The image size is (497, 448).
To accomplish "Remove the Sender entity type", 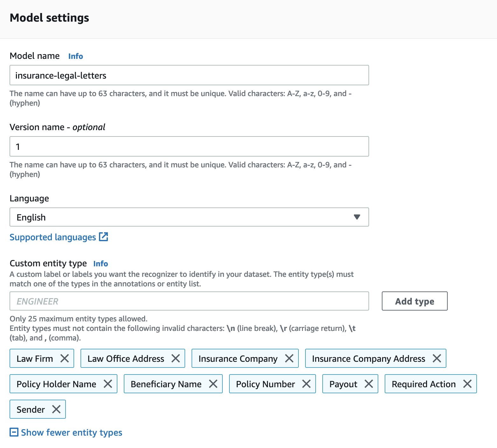I will (56, 409).
